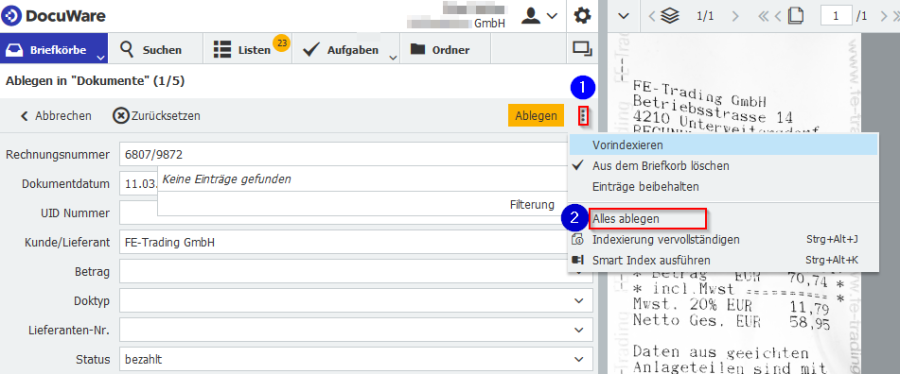Click the Smart Index ausführen icon
The height and width of the screenshot is (374, 900).
[577, 260]
